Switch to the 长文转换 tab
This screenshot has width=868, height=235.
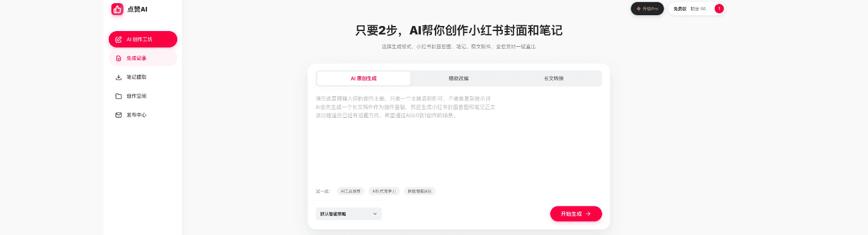[x=554, y=79]
